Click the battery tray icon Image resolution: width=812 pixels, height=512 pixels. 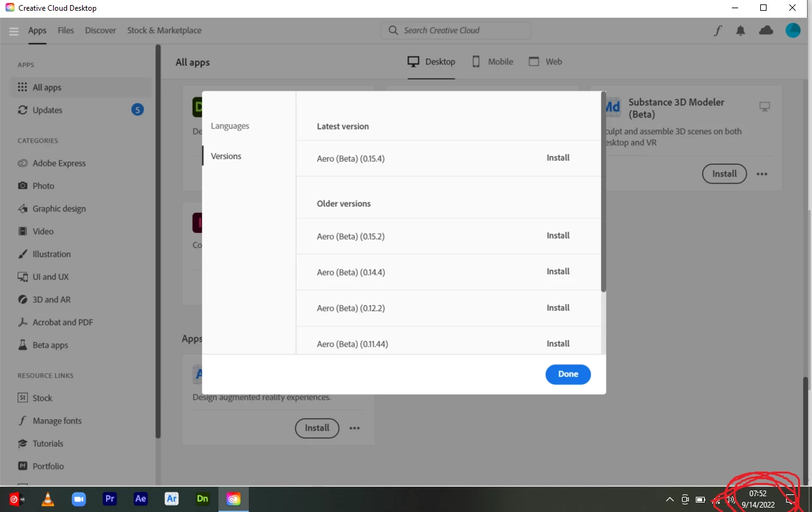(700, 499)
